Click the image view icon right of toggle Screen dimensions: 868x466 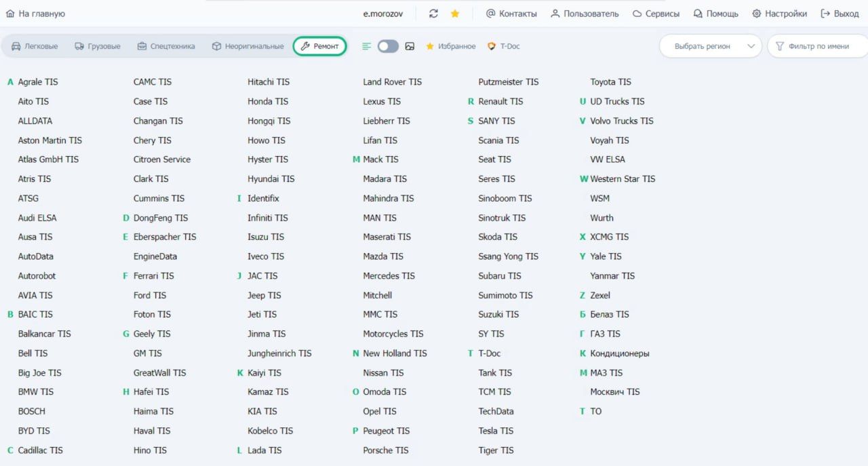point(410,46)
